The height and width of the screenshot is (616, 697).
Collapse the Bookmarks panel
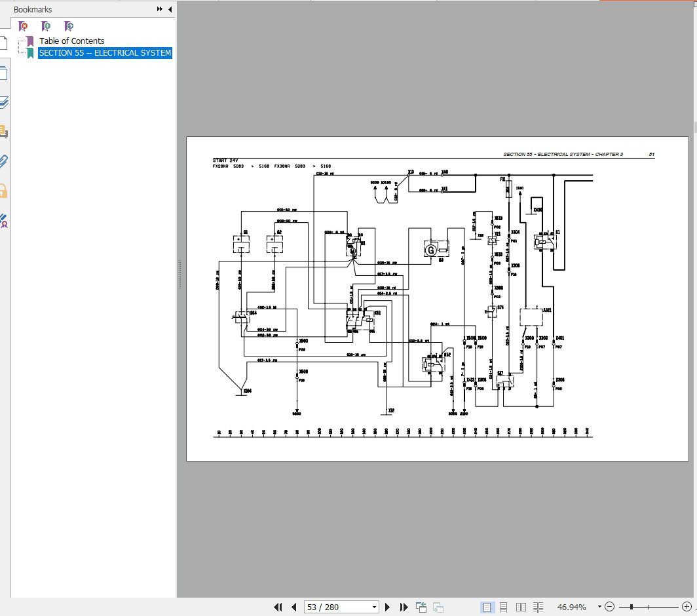point(170,9)
